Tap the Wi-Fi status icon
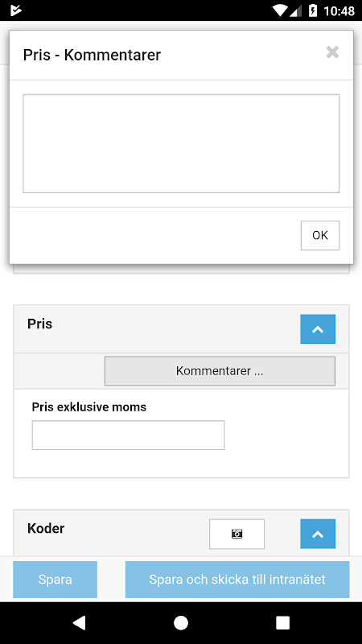This screenshot has width=362, height=644. (x=280, y=10)
